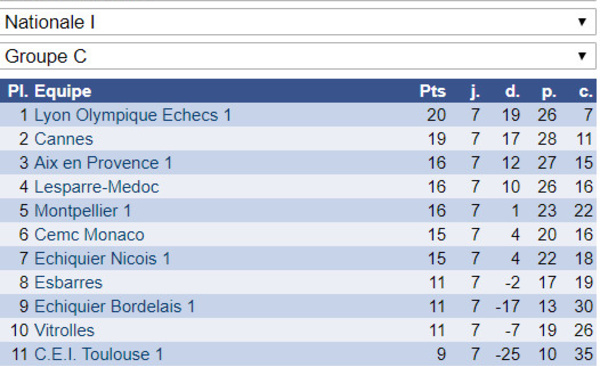Click the Pts column header
Viewport: 600px width, 366px height.
tap(432, 91)
